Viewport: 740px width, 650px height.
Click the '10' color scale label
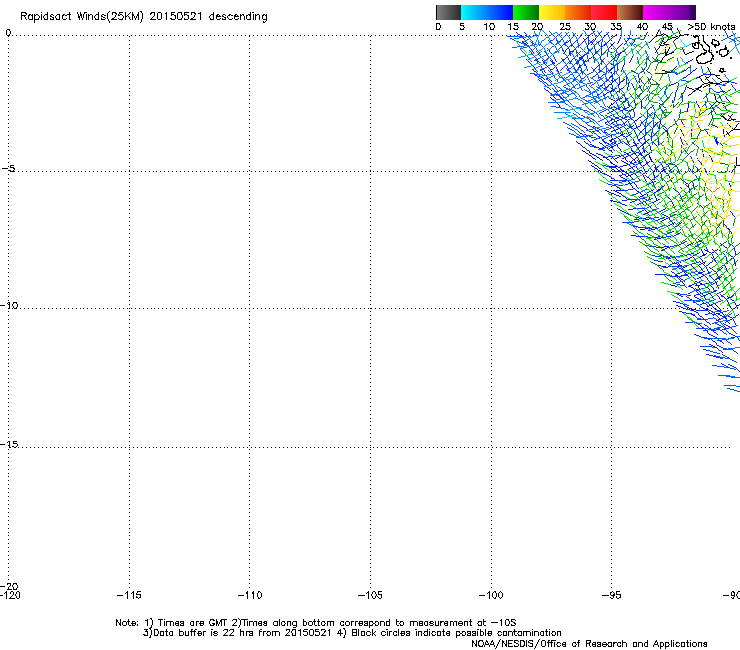point(489,27)
